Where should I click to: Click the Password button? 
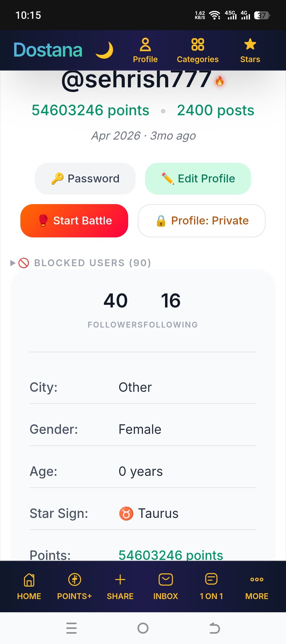85,179
